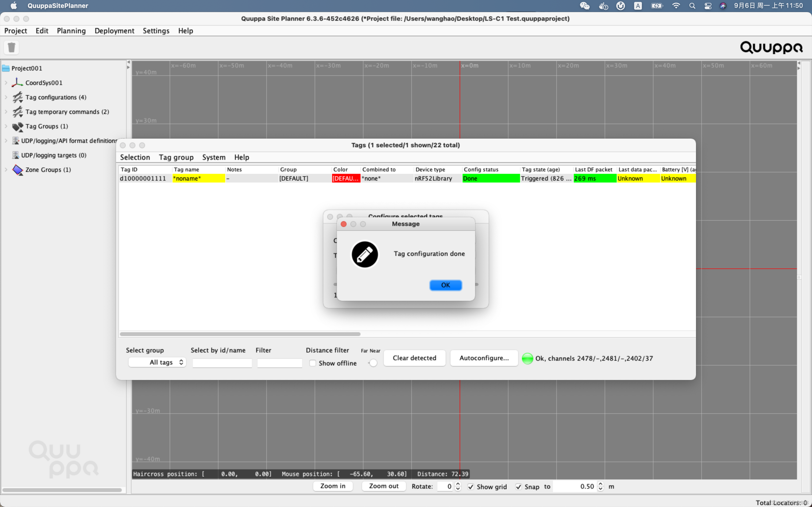The width and height of the screenshot is (812, 507).
Task: Adjust the Far Near distance slider
Action: 372,363
